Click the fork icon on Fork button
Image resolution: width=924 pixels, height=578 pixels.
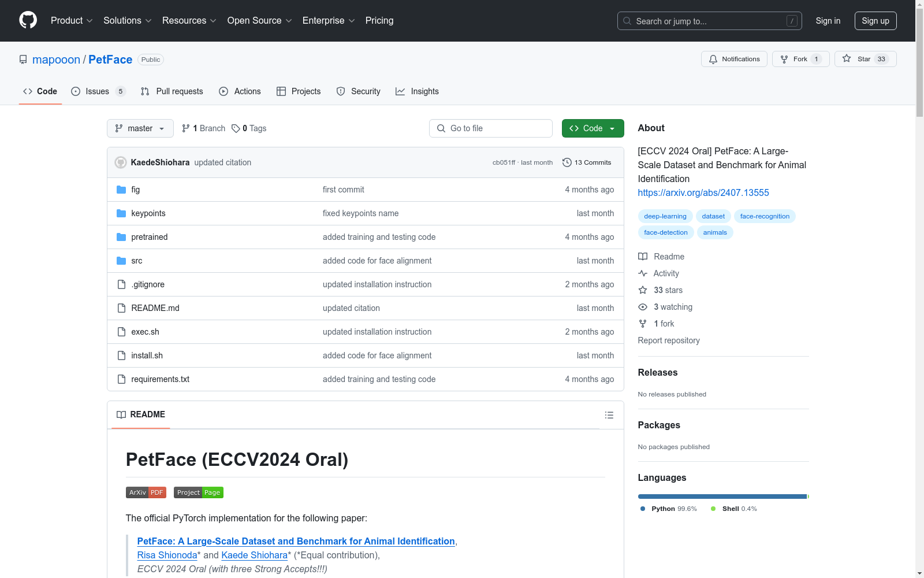[784, 59]
